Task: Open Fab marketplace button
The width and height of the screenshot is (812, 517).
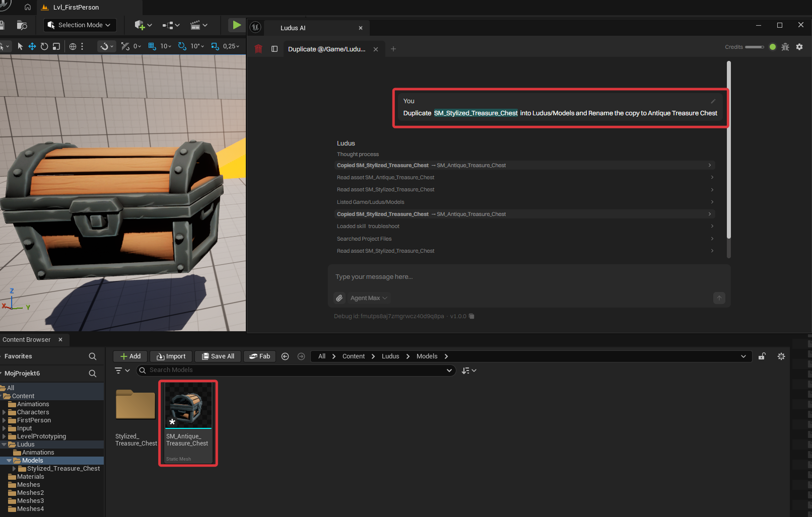Action: [259, 356]
